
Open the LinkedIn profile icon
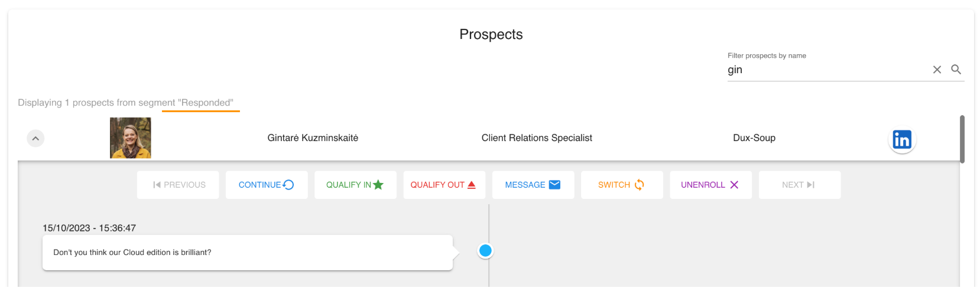(902, 139)
